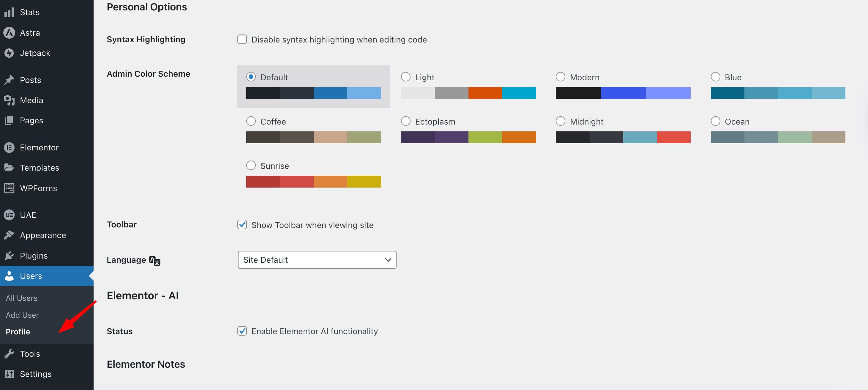The image size is (868, 390).
Task: Uncheck Show Toolbar when viewing site
Action: pyautogui.click(x=242, y=224)
